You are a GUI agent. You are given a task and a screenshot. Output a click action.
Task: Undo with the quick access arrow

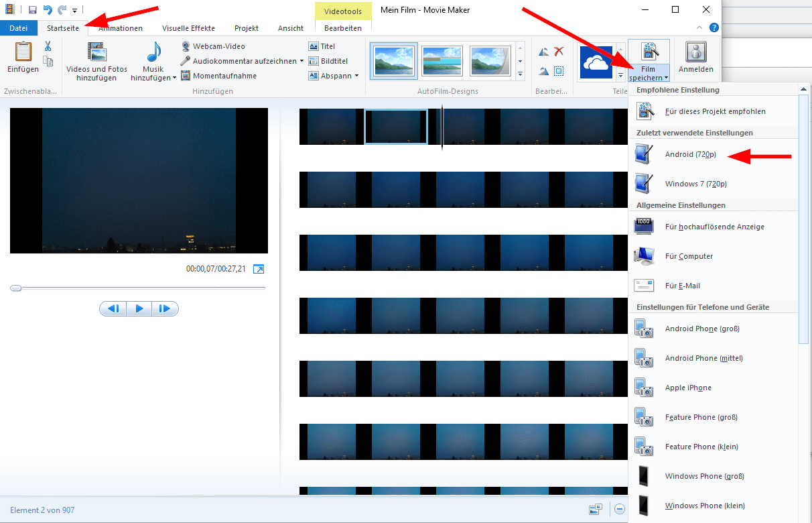48,10
